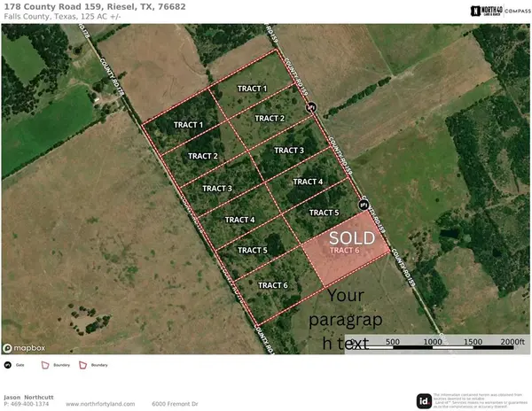
Task: Click the black id. logo near the disclaimer
Action: (424, 401)
